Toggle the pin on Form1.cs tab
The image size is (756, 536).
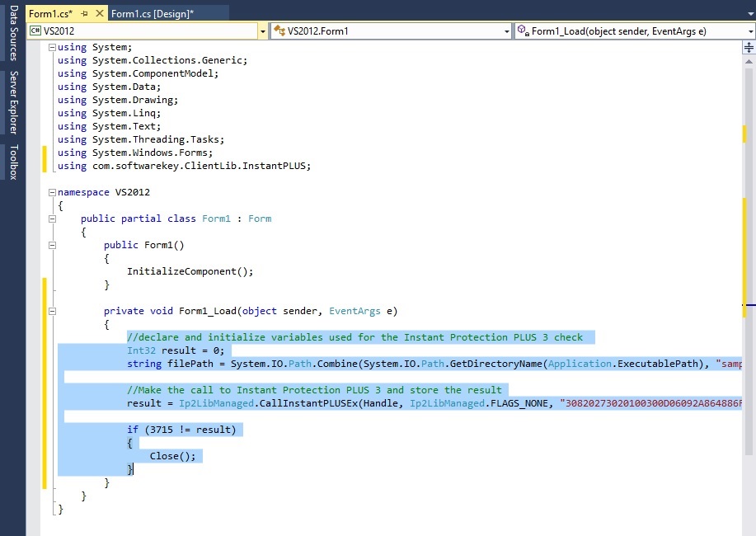pos(84,13)
